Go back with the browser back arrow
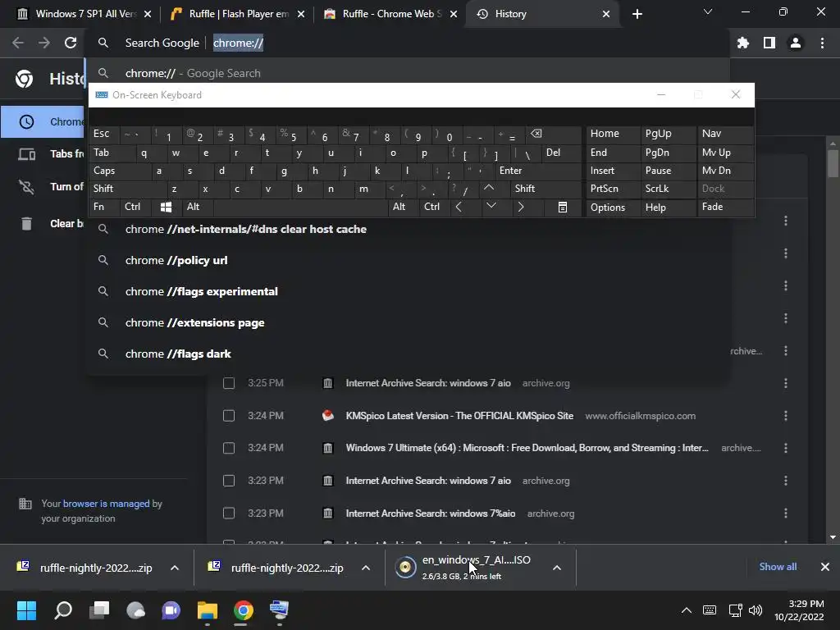 coord(18,43)
